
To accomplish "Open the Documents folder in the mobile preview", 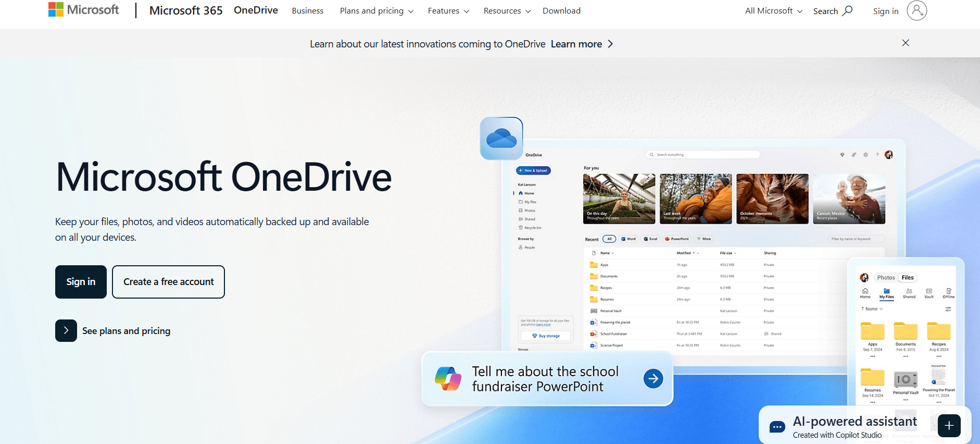I will 906,331.
